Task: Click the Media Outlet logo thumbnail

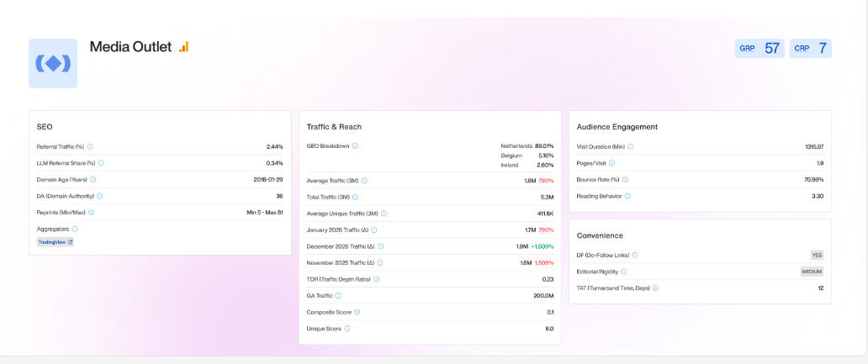Action: (x=53, y=63)
